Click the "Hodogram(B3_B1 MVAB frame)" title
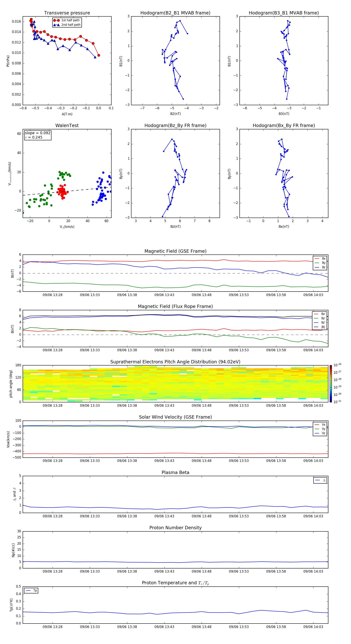351x644 pixels. [284, 13]
